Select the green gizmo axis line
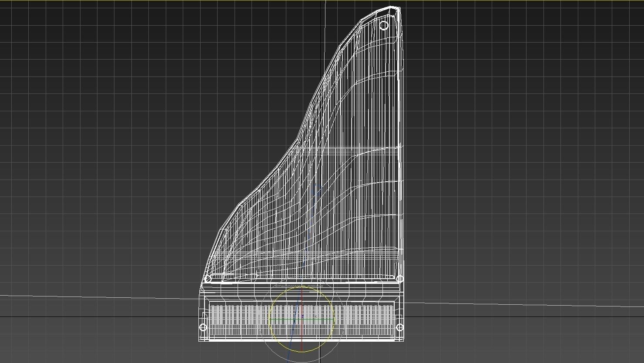Screen dimensions: 644x363 [302, 320]
